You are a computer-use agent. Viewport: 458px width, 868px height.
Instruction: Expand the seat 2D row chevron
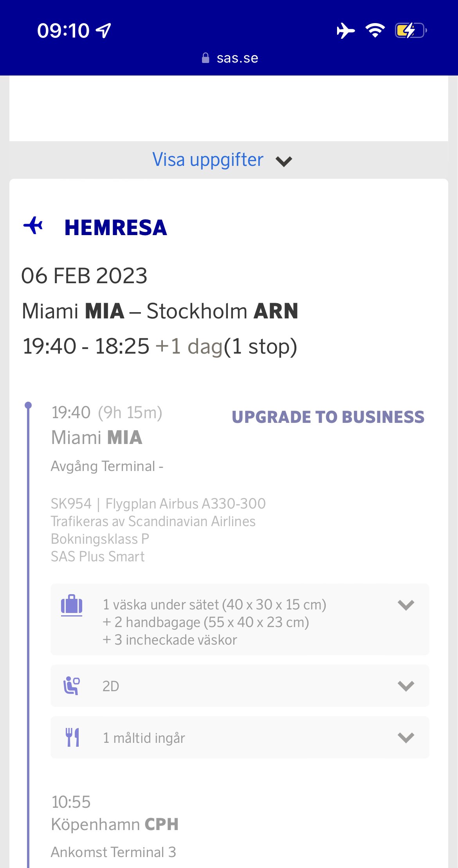tap(406, 686)
